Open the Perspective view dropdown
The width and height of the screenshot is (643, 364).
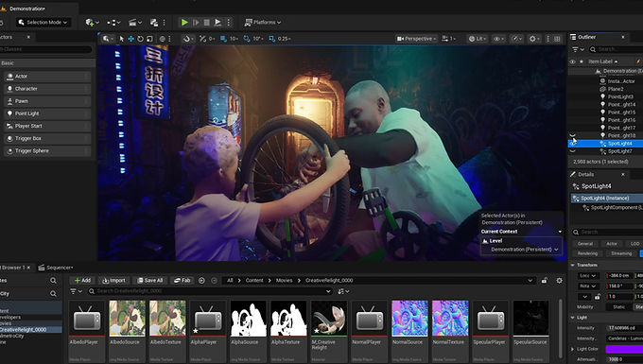(x=416, y=39)
